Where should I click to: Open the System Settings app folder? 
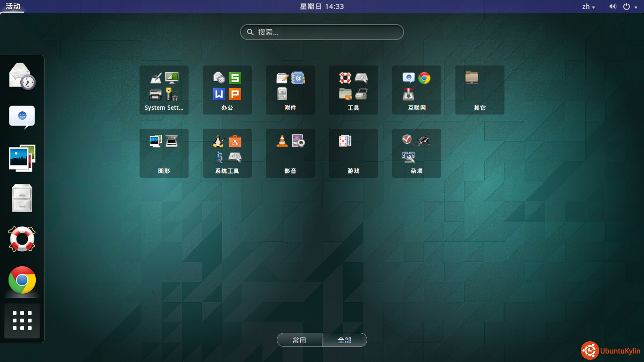coord(164,90)
